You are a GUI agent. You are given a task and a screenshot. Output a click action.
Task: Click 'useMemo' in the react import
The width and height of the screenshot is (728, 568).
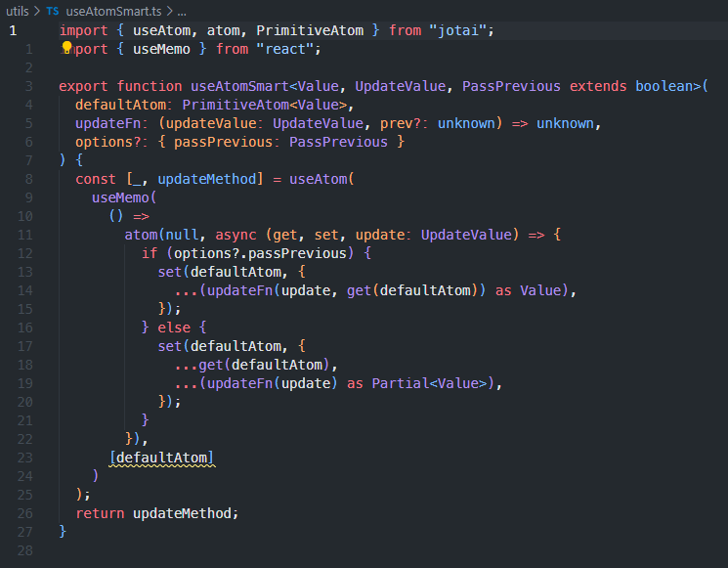[161, 49]
